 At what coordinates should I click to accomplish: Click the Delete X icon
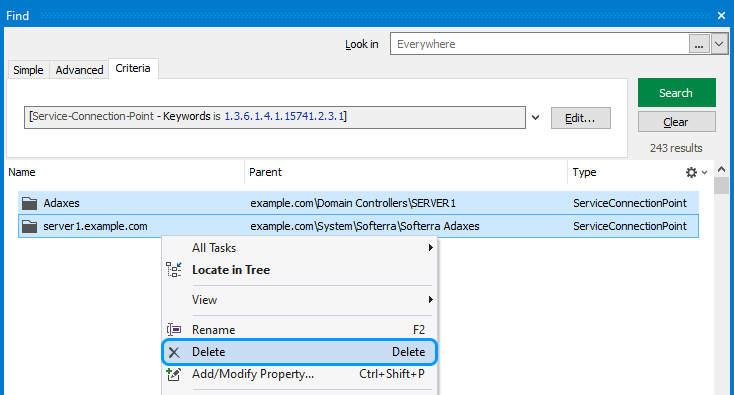[x=174, y=352]
